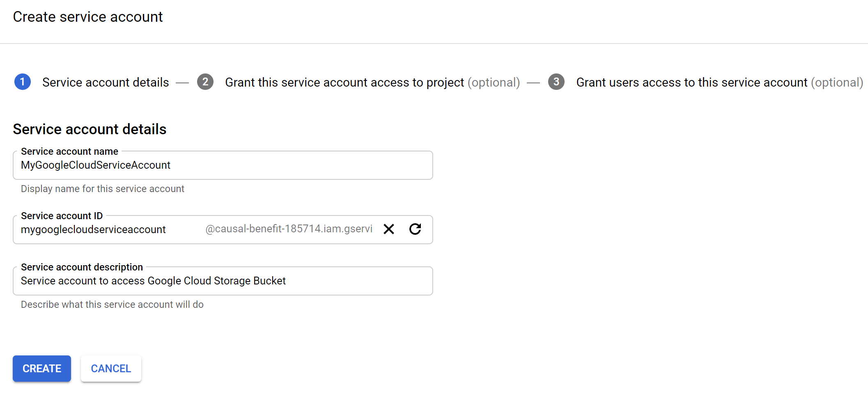Go to 'Grant this service account access to project' step
Viewport: 868px width, 394px height.
coord(344,82)
